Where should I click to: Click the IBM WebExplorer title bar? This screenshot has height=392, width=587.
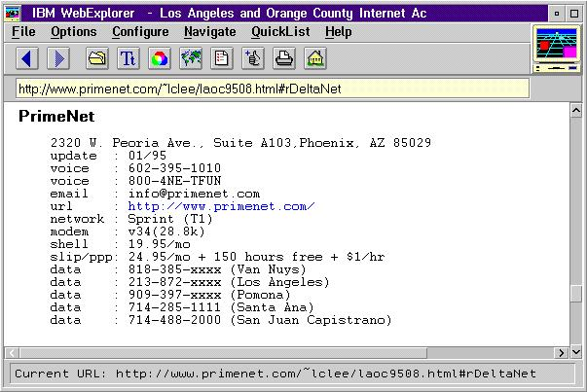[x=284, y=14]
